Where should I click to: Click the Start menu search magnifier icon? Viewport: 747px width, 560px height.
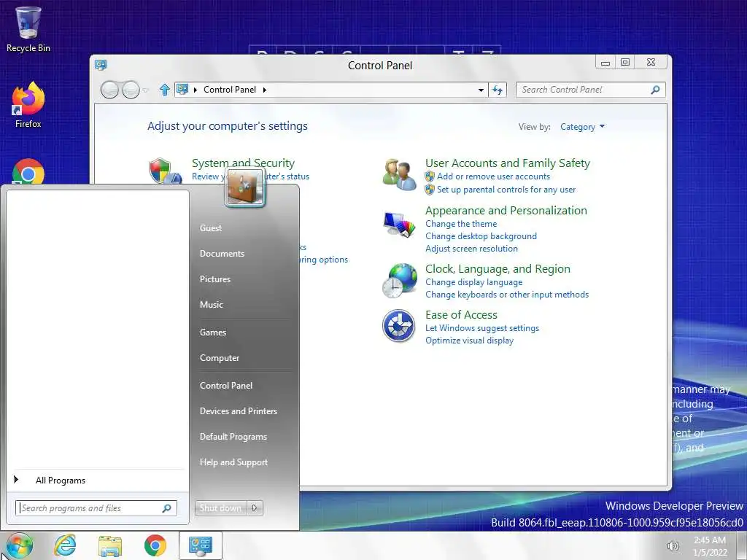(167, 508)
